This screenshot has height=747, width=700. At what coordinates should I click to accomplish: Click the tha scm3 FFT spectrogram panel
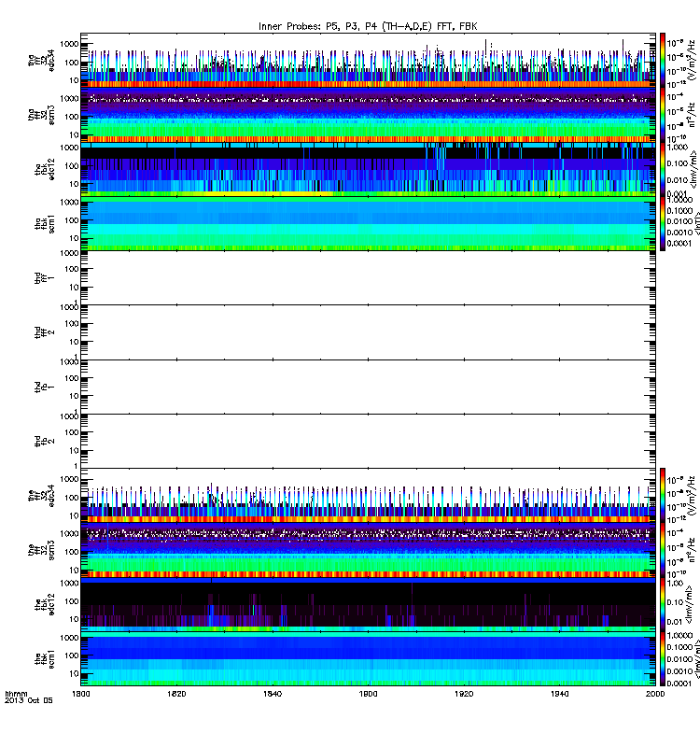tap(368, 115)
